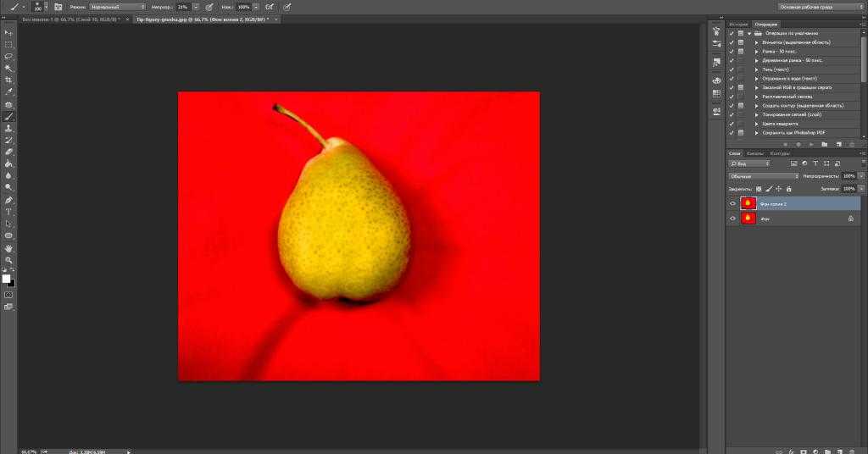
Task: Select the Crop tool
Action: pos(8,80)
